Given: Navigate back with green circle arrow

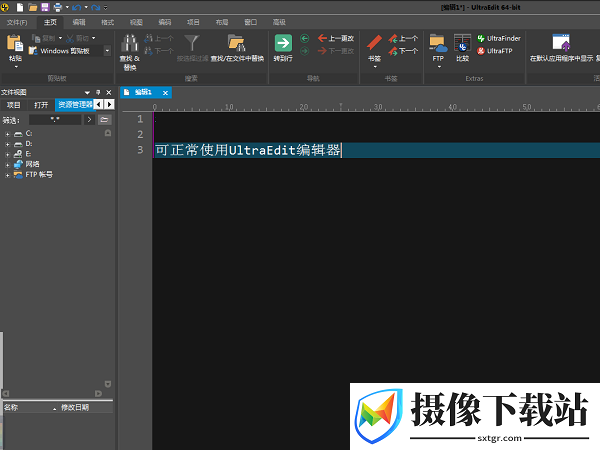Looking at the screenshot, I should click(305, 38).
